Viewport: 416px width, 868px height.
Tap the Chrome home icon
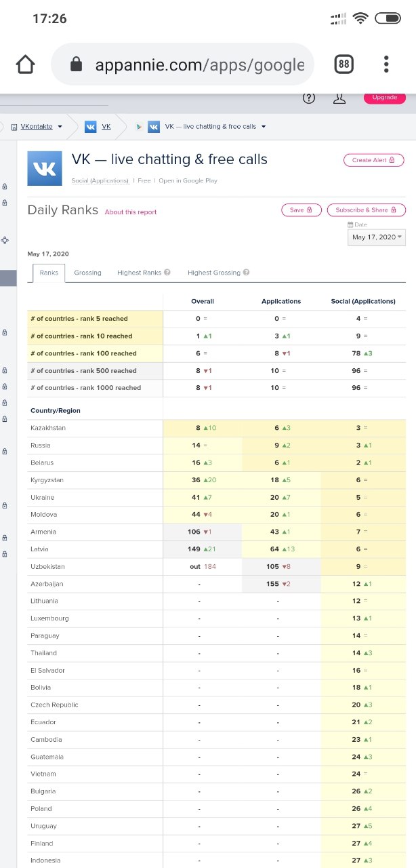point(25,64)
